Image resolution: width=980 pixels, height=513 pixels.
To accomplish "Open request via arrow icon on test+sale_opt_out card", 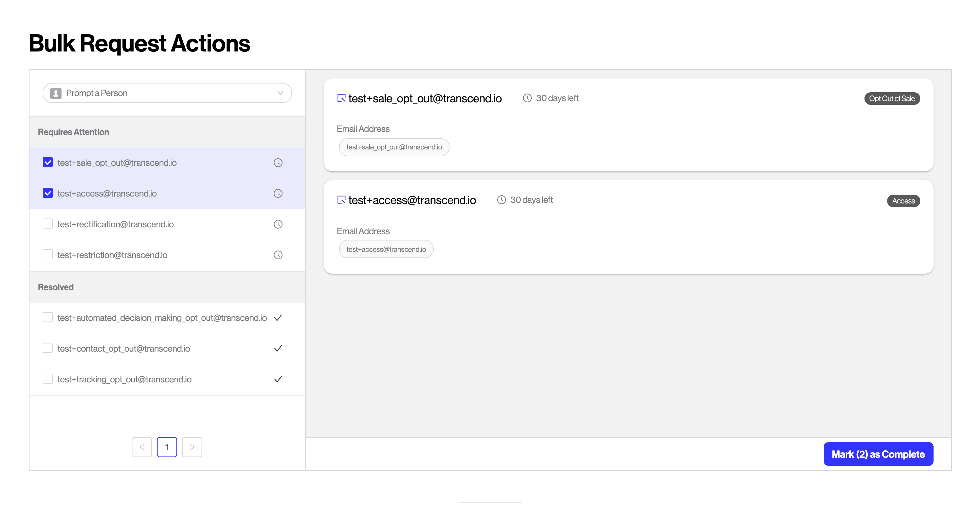I will (341, 98).
